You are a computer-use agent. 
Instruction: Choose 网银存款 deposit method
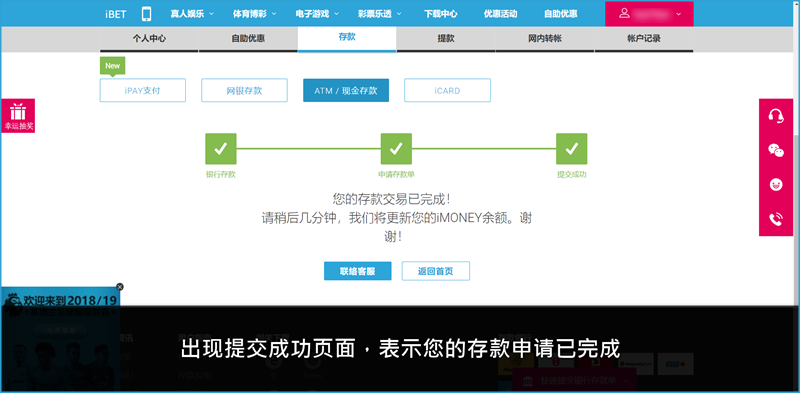point(244,90)
